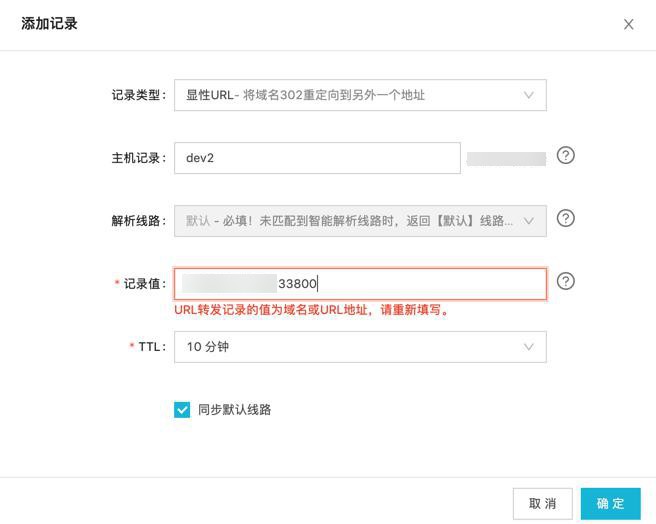Expand the 默认 解析线路 dropdown
The height and width of the screenshot is (524, 656).
click(x=350, y=221)
